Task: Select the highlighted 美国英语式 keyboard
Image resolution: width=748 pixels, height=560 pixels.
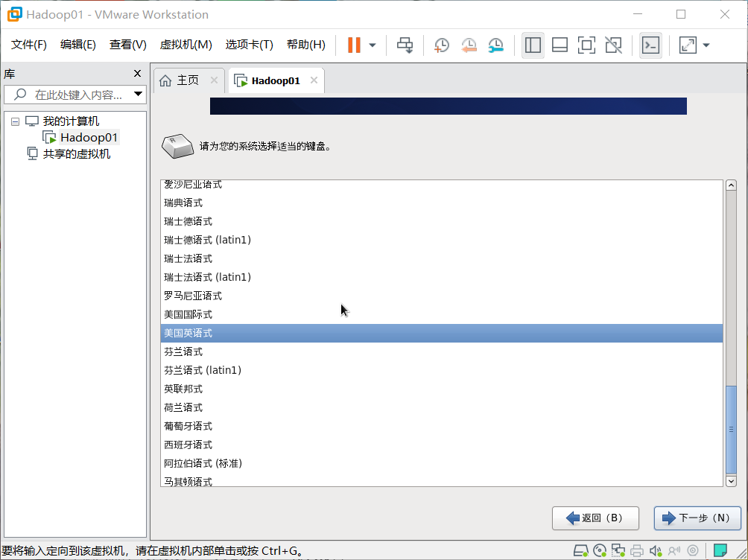Action: point(442,333)
